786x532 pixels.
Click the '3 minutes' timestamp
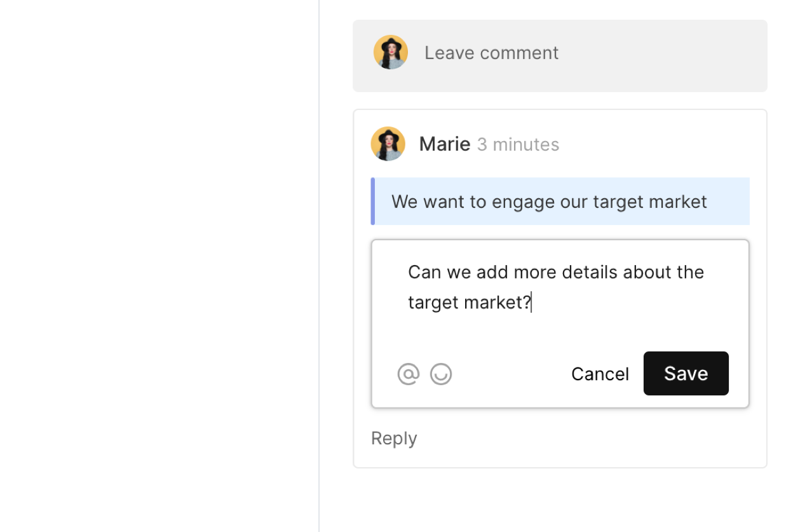[x=518, y=145]
